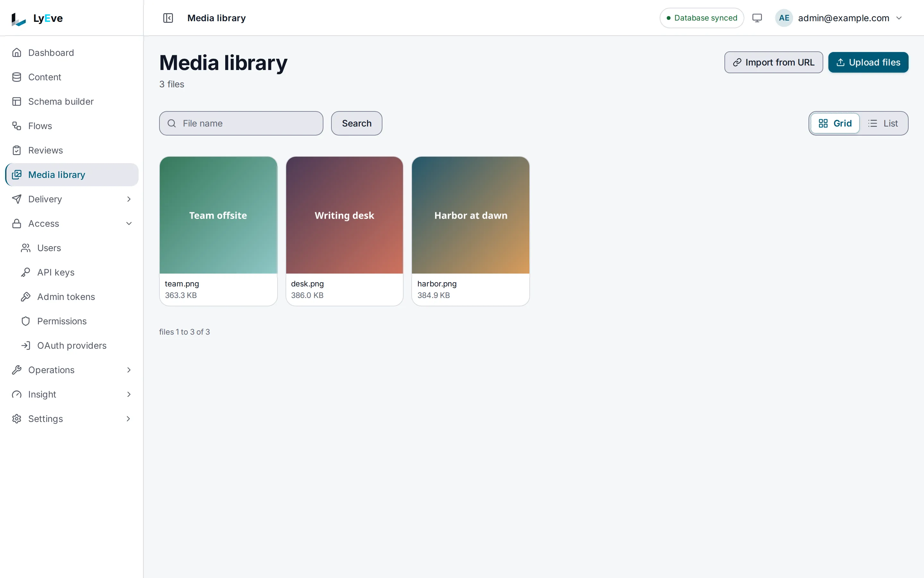
Task: Click the desk.png file name
Action: tap(307, 284)
